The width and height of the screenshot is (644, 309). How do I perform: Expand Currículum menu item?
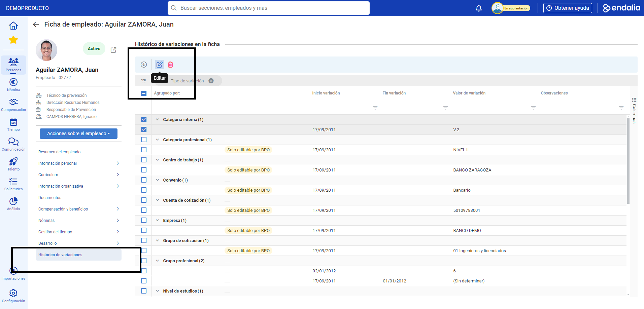click(x=78, y=175)
